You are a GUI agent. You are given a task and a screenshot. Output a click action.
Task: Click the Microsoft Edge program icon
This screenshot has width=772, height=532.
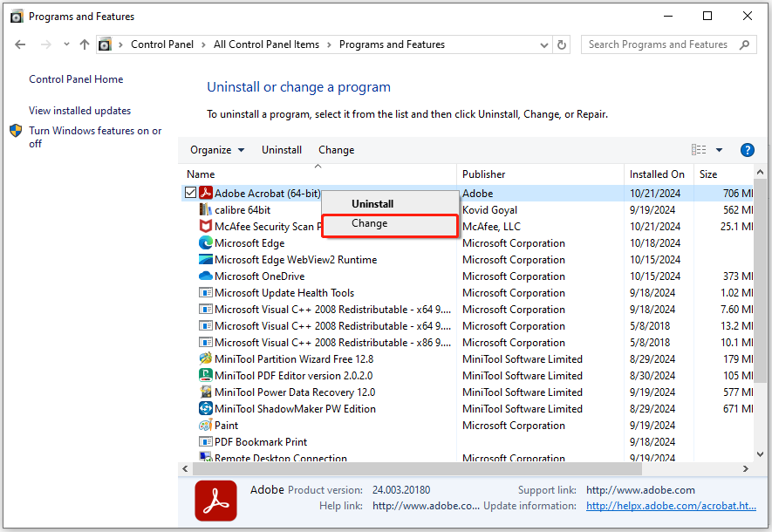pyautogui.click(x=206, y=243)
